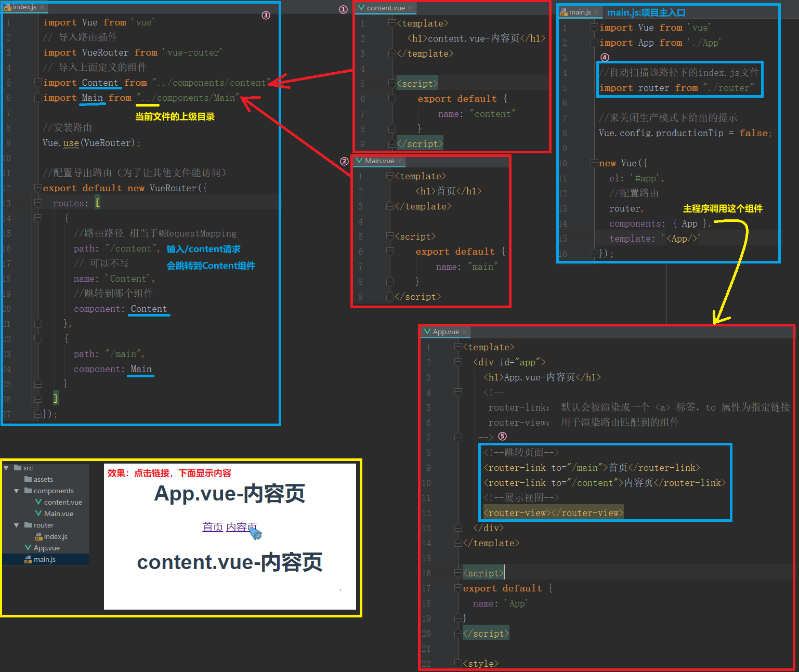The width and height of the screenshot is (799, 672).
Task: Collapse the components folder in project tree
Action: 16,491
